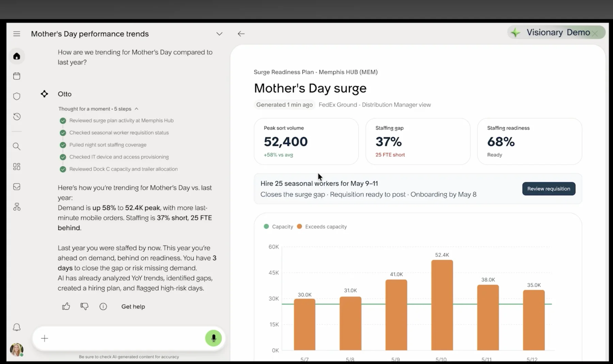
Task: Click the '+58% vs avg' green text
Action: coord(278,155)
